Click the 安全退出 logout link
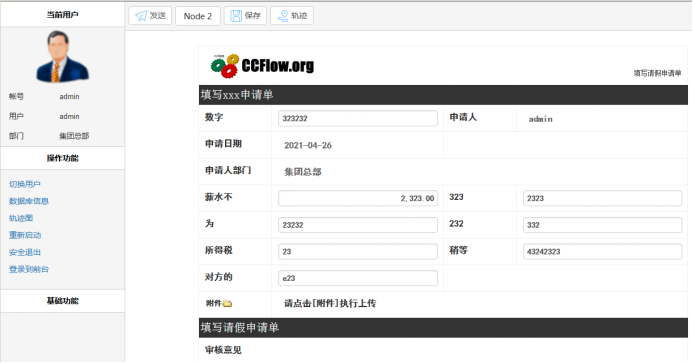 coord(25,252)
